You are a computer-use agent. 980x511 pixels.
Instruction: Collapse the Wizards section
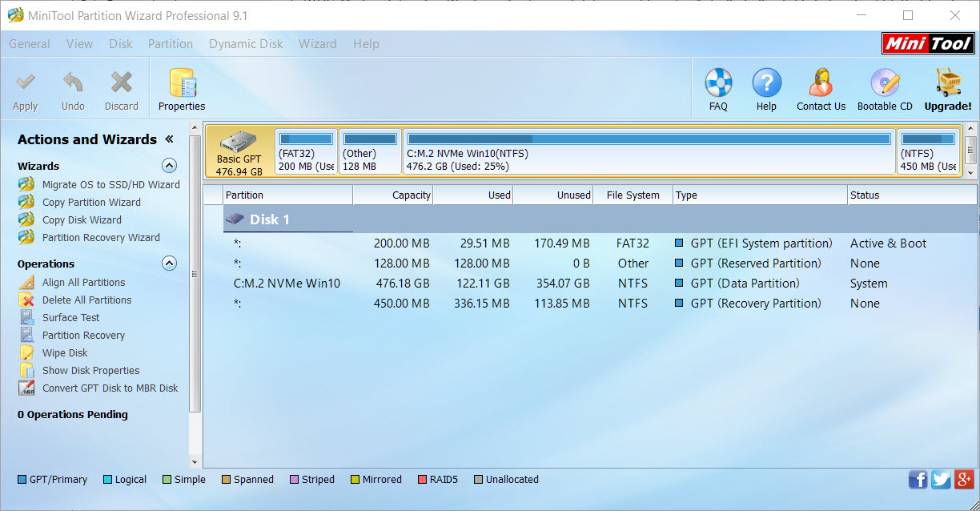[169, 166]
